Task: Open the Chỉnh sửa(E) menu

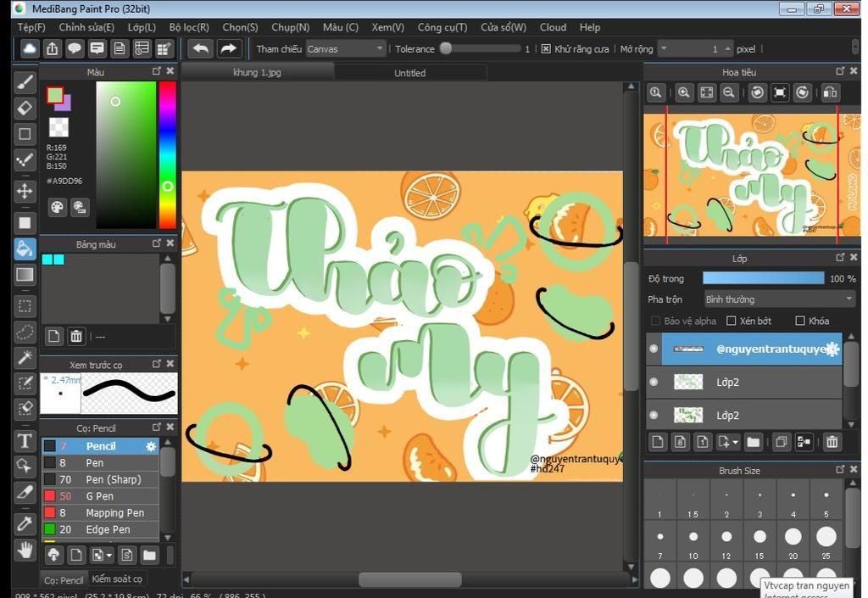Action: (x=86, y=27)
